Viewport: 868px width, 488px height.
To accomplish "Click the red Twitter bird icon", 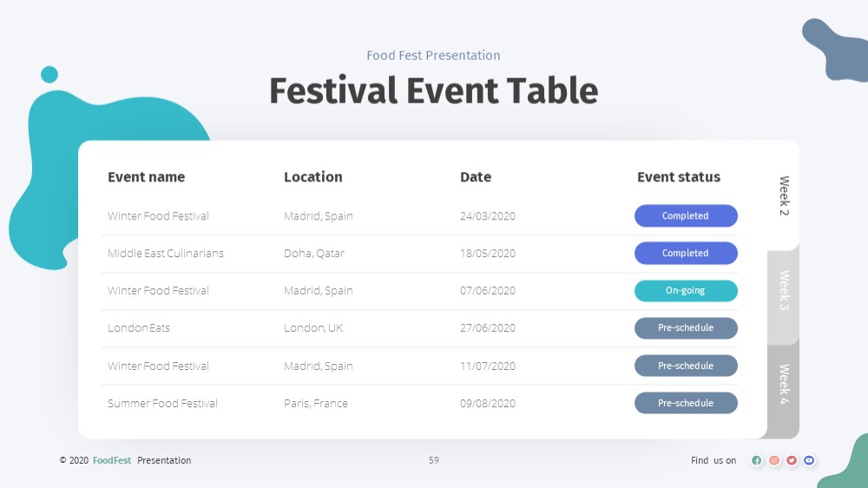I will [792, 460].
